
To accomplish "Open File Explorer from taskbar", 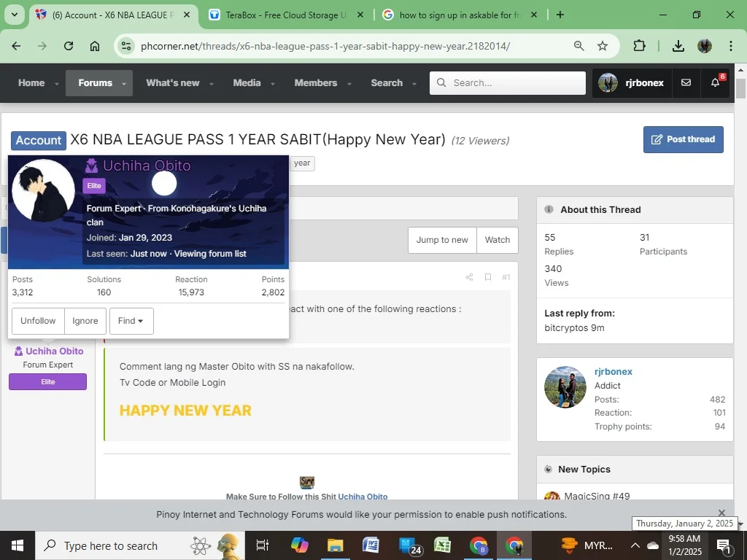I will point(336,545).
